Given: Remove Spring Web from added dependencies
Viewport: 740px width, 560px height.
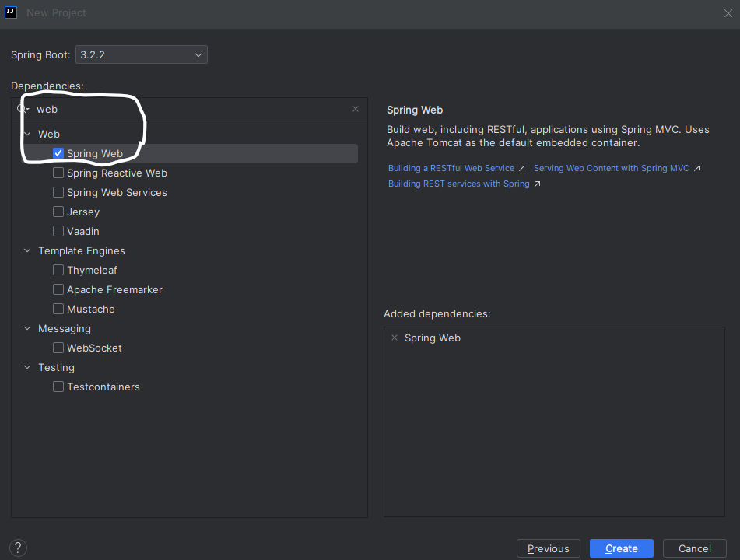Looking at the screenshot, I should pyautogui.click(x=395, y=338).
